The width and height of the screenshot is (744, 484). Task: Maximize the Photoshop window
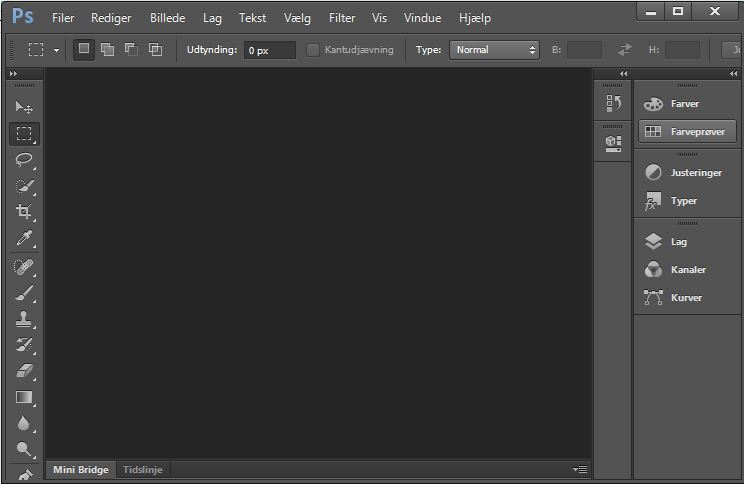(x=678, y=11)
